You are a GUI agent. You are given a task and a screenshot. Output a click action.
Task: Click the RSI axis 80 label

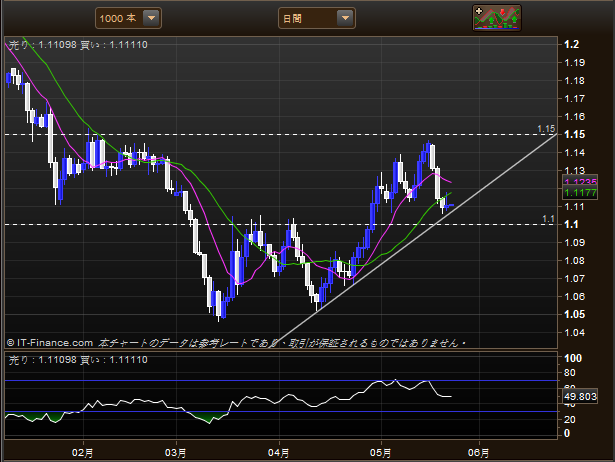tap(570, 373)
